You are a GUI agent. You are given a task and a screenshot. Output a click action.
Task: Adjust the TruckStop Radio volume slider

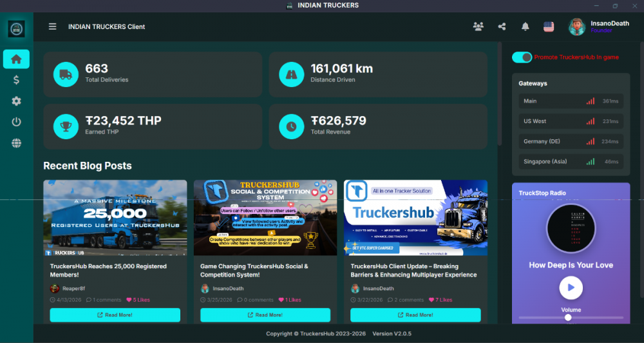pos(571,317)
